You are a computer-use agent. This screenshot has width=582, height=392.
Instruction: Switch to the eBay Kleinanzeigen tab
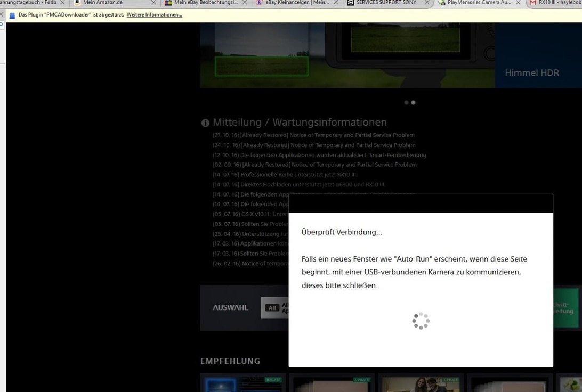(x=296, y=3)
